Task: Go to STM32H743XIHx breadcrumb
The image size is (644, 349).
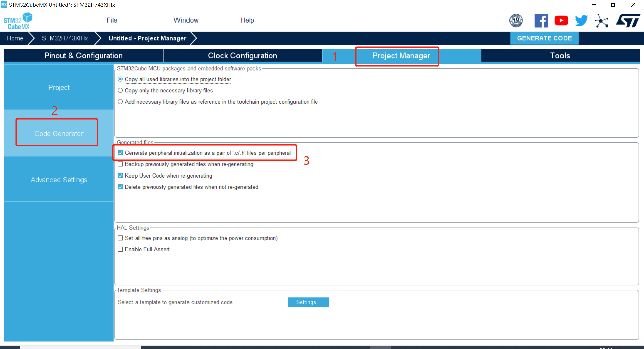Action: coord(65,38)
